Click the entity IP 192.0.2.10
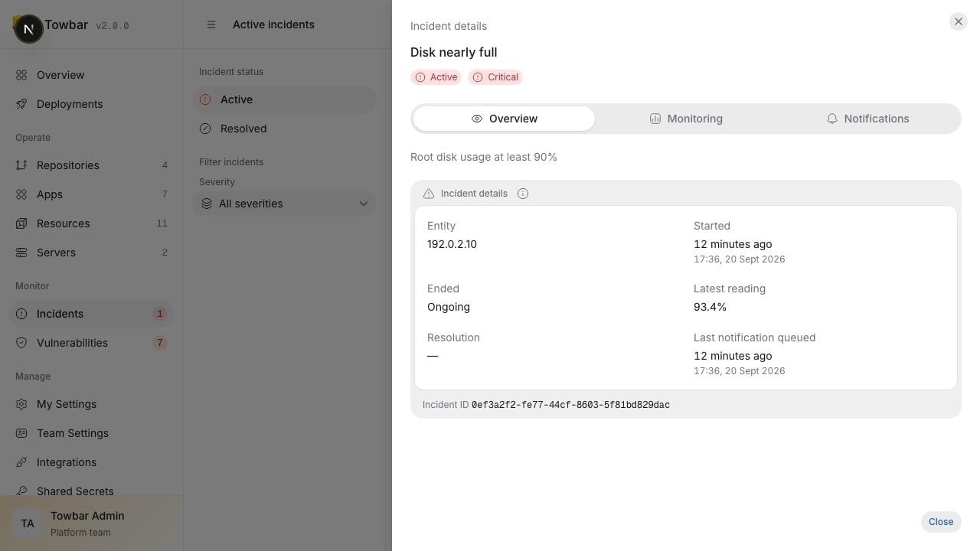 pyautogui.click(x=452, y=244)
